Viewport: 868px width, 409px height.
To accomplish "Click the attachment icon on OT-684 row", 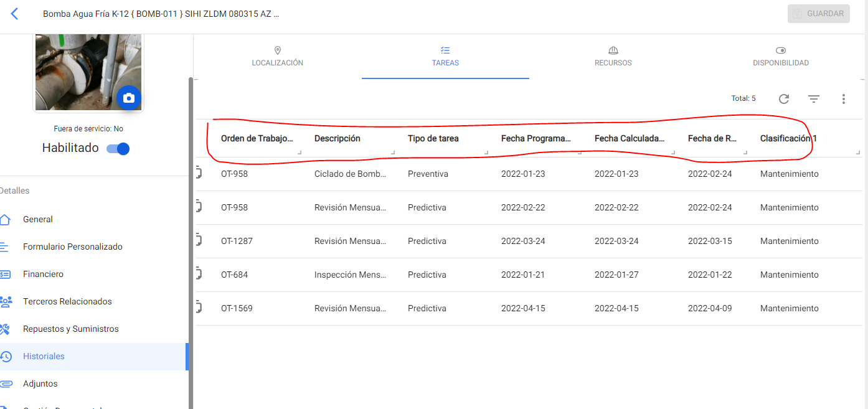I will [x=199, y=275].
